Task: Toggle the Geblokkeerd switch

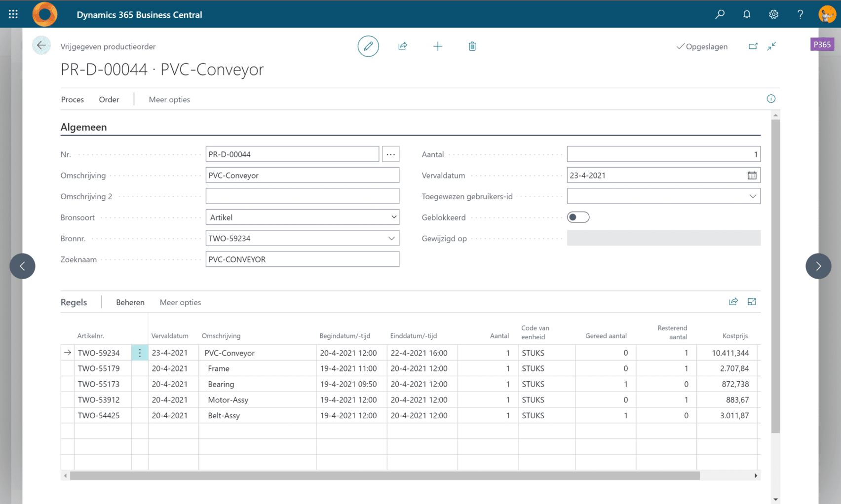Action: (x=578, y=217)
